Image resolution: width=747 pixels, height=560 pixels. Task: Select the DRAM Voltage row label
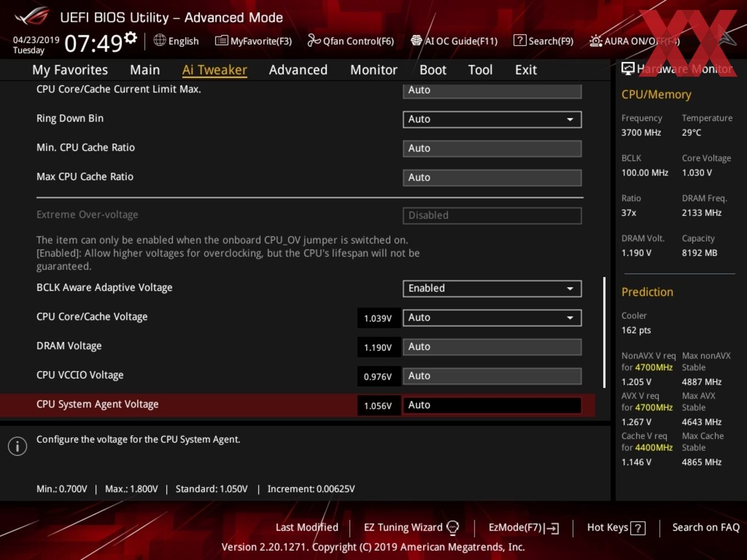69,346
